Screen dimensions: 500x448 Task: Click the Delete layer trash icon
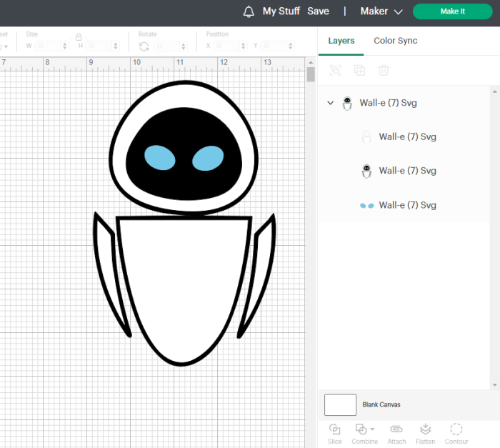pos(384,70)
